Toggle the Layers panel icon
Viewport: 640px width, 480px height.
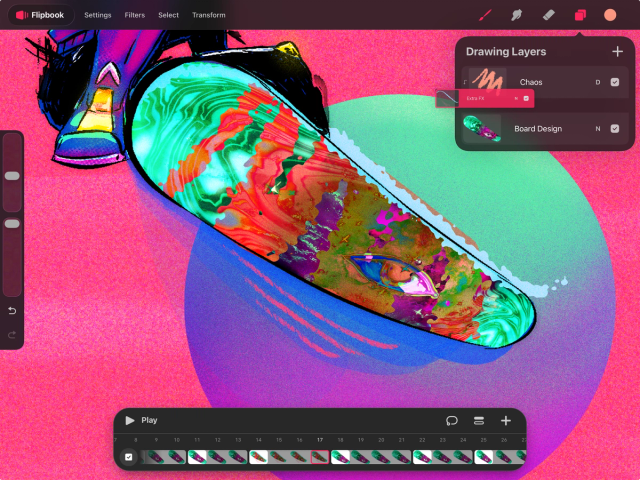click(x=580, y=16)
